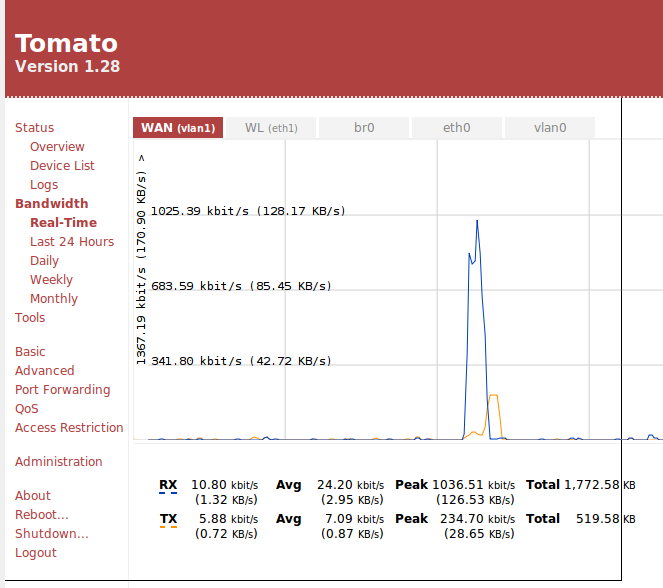The width and height of the screenshot is (663, 588).
Task: Click TX Avg value 7.09 kbit/s
Action: coord(354,519)
